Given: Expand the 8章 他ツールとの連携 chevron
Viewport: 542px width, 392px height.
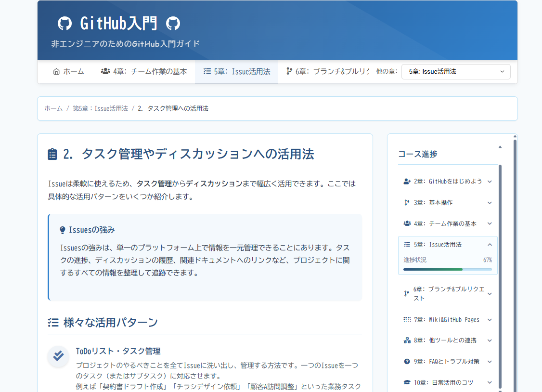Looking at the screenshot, I should coord(490,341).
